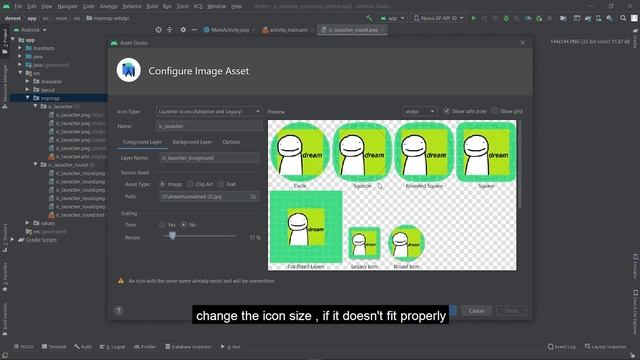Open the Tools menu

pos(182,6)
